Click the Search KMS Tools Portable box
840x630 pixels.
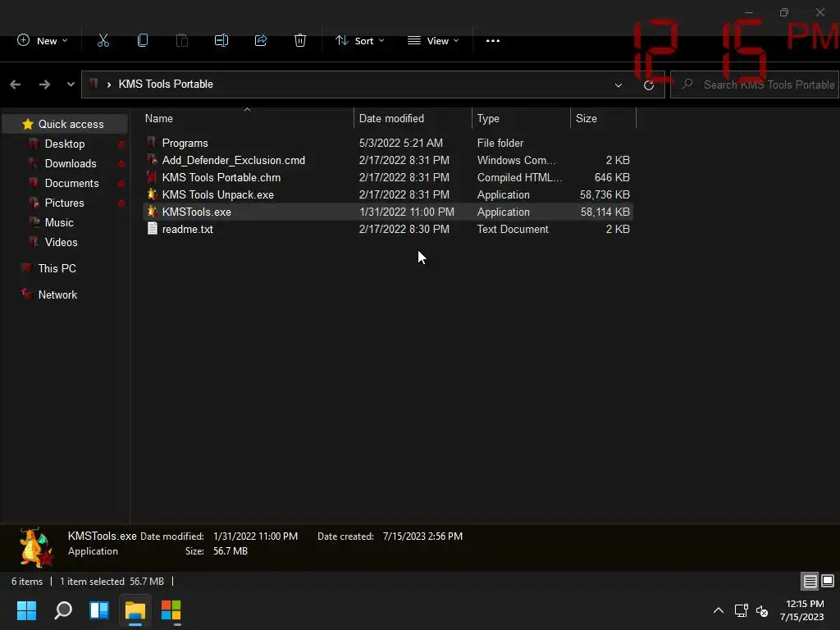coord(755,84)
